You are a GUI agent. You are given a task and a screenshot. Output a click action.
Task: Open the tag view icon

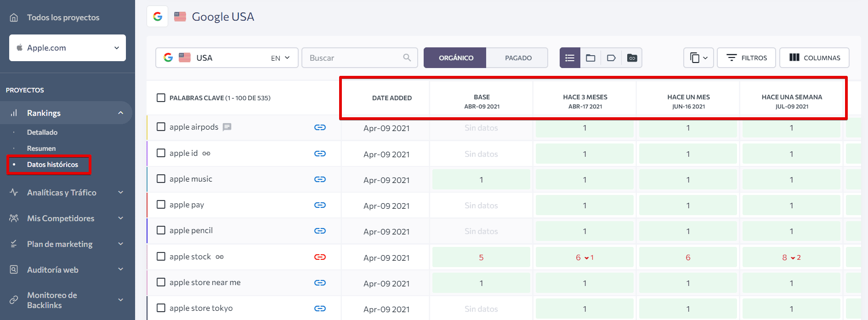(x=611, y=58)
